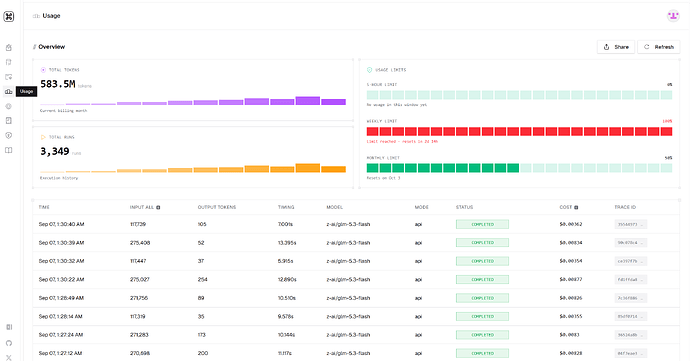Screen dimensions: 690x361
Task: Toggle the sidebar panel collapse icon
Action: (9, 327)
